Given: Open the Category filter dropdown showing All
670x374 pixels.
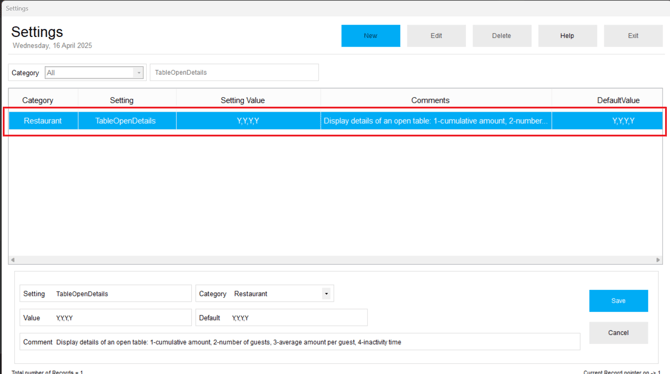Looking at the screenshot, I should (94, 73).
